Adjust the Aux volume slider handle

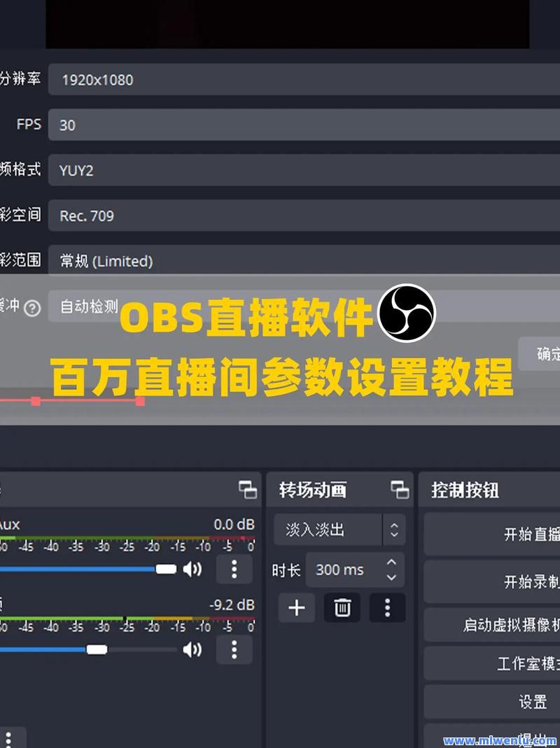point(166,569)
